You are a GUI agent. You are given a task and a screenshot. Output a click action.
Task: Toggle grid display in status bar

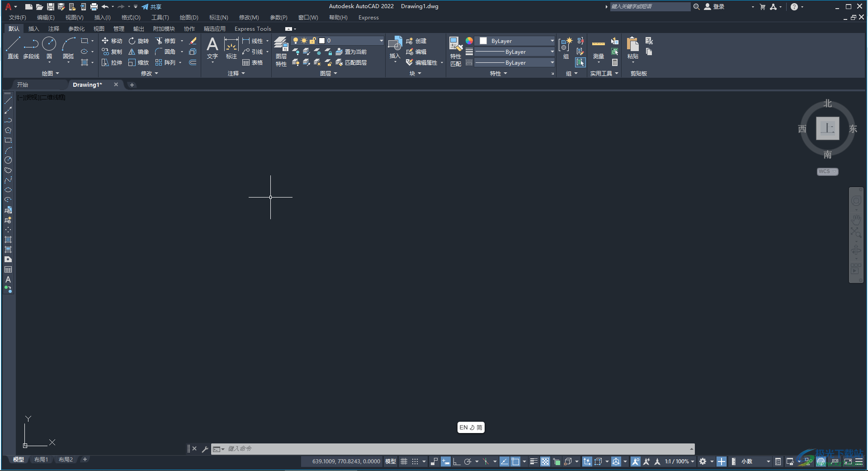404,462
